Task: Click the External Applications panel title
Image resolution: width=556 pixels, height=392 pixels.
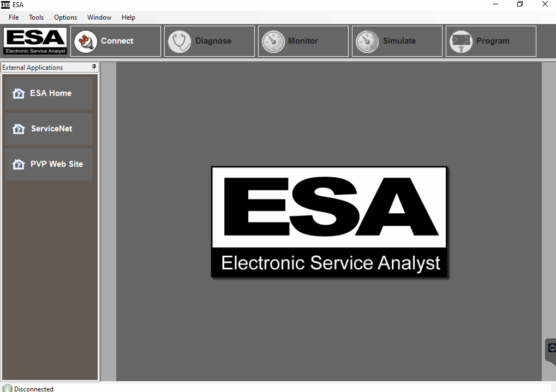Action: (33, 68)
